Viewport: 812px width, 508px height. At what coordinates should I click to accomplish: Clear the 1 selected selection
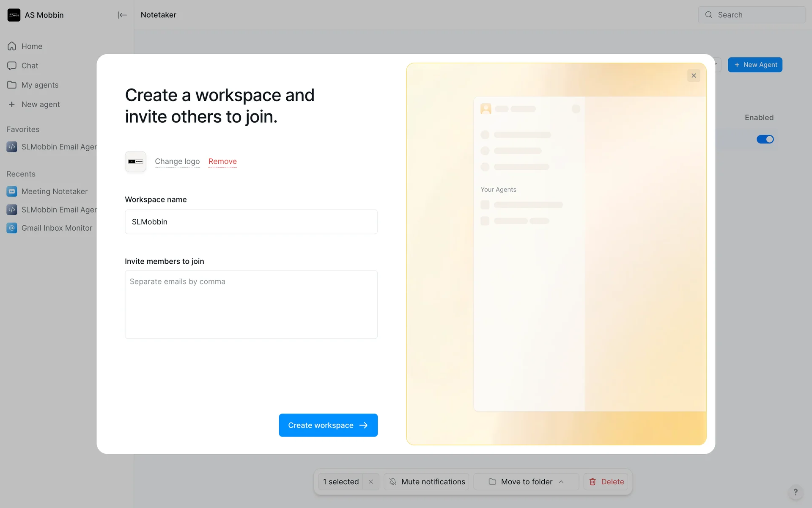371,482
